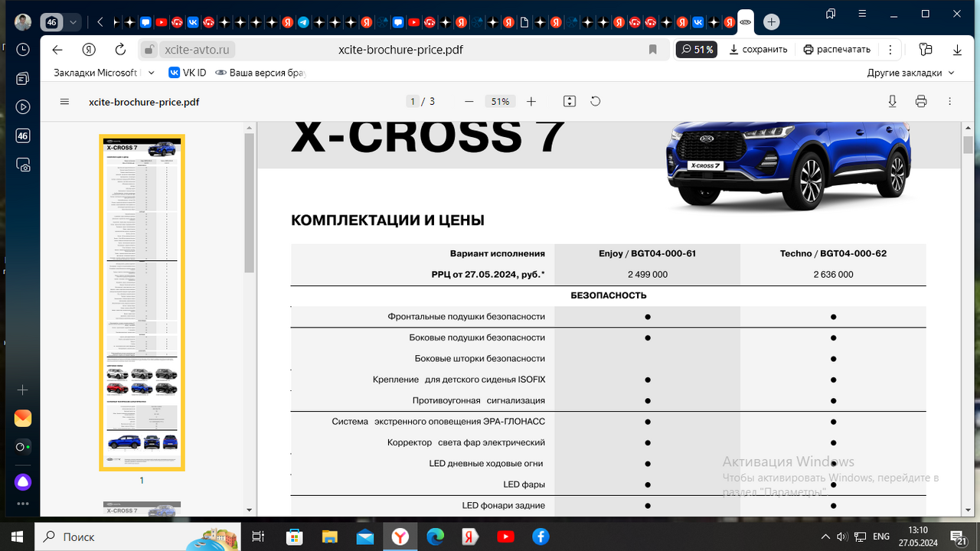The image size is (980, 551).
Task: Expand the Закладки Microsoft folder chevron
Action: [x=151, y=73]
